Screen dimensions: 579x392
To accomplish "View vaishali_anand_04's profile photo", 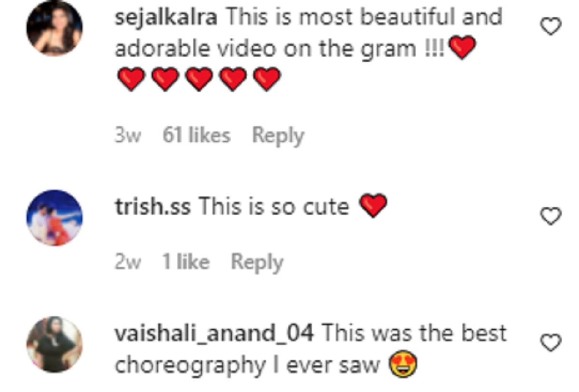I will pyautogui.click(x=55, y=344).
